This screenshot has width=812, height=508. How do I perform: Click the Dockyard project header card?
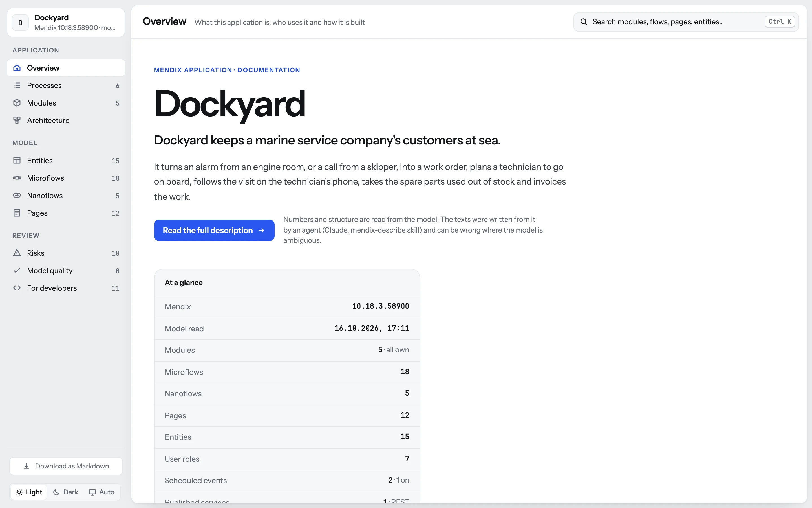pos(66,23)
